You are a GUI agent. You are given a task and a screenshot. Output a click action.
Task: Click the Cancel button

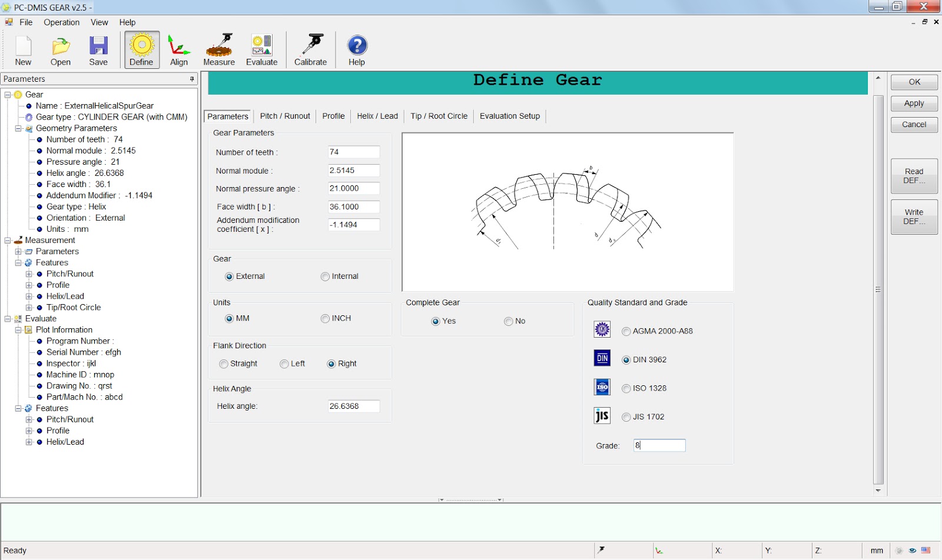[914, 125]
